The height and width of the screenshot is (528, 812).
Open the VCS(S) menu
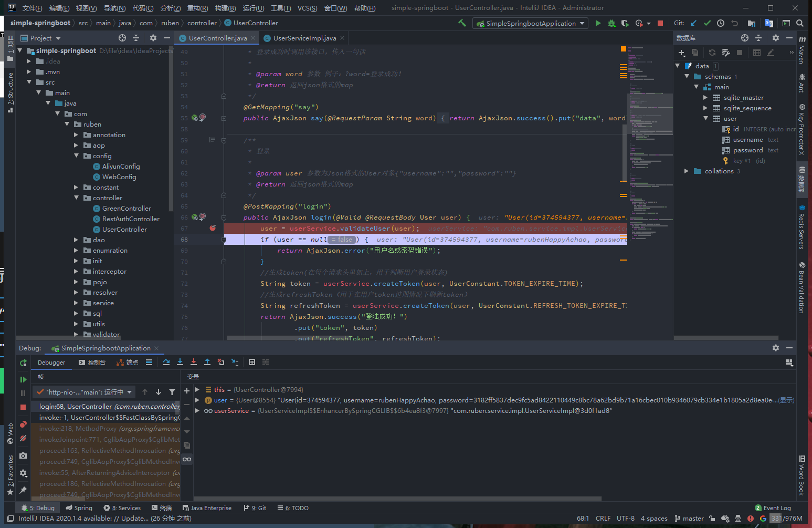pyautogui.click(x=307, y=8)
